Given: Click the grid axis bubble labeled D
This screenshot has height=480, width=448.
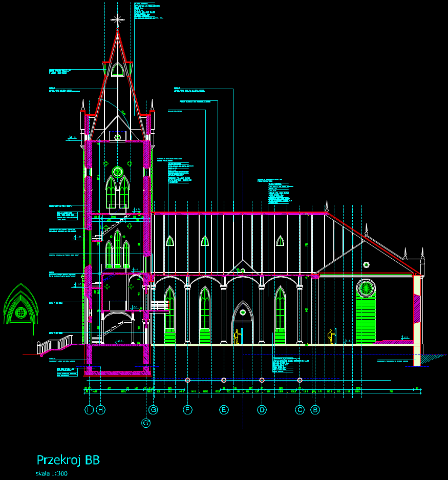Looking at the screenshot, I should 262,410.
